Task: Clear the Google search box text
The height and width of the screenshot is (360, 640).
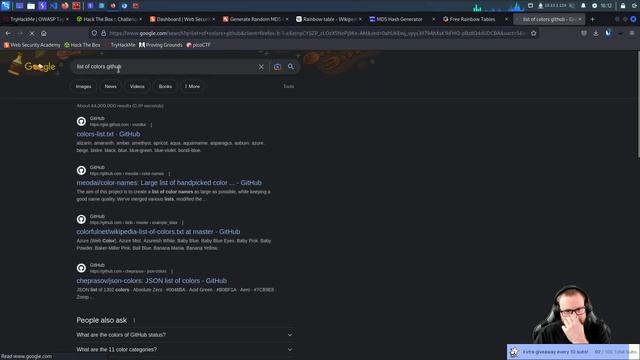Action: pyautogui.click(x=261, y=67)
